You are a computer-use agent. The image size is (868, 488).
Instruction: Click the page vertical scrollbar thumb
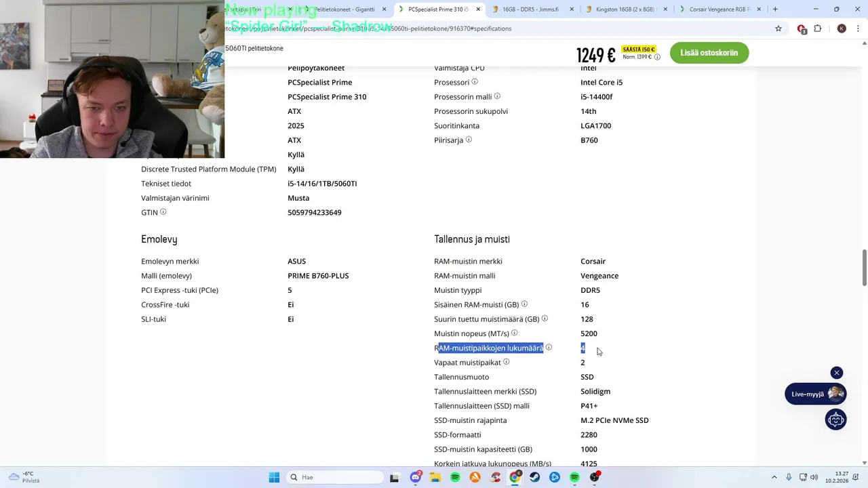(865, 268)
